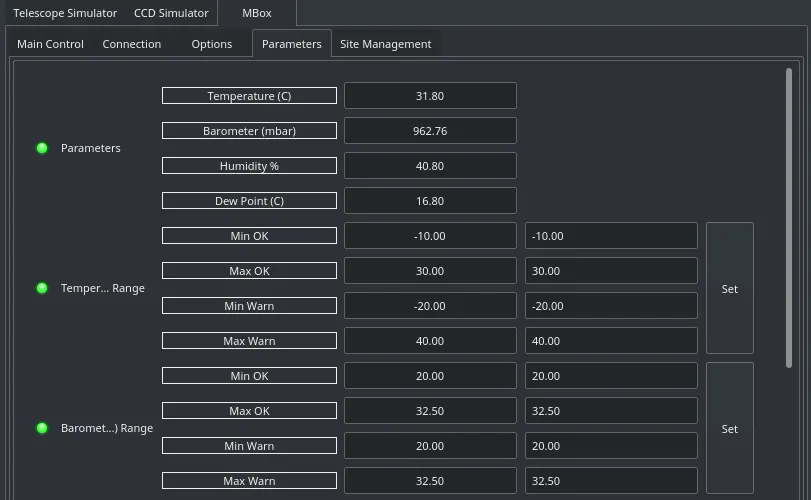Click the Barometer Range Max OK label
811x500 pixels.
coord(249,411)
